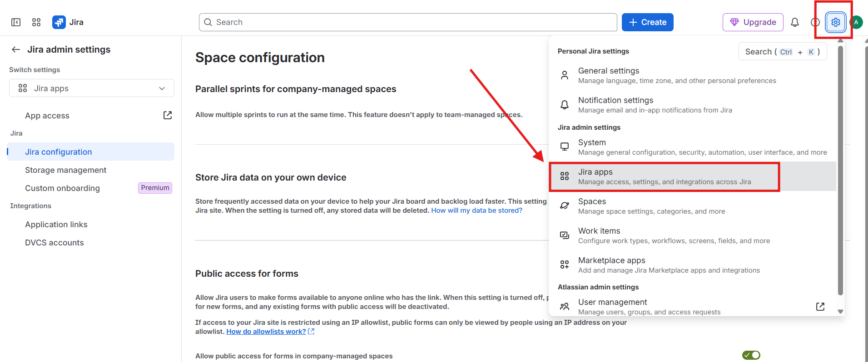Open DVCS accounts in sidebar

pyautogui.click(x=91, y=242)
